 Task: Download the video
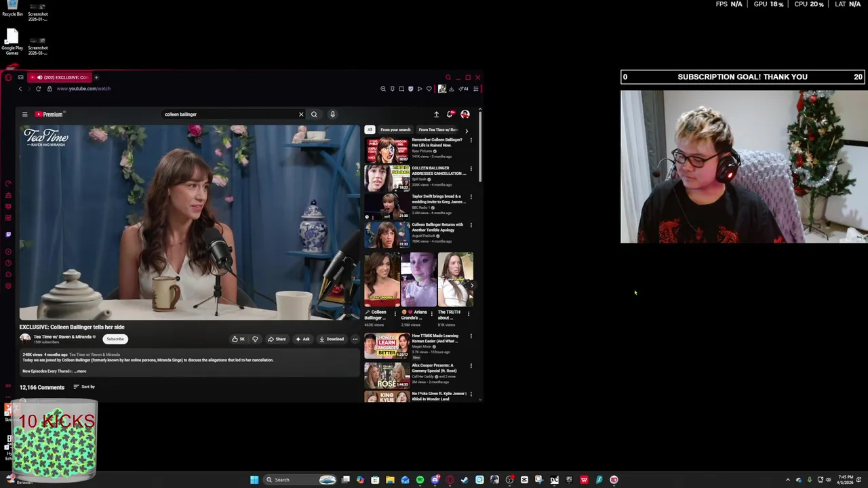(332, 339)
